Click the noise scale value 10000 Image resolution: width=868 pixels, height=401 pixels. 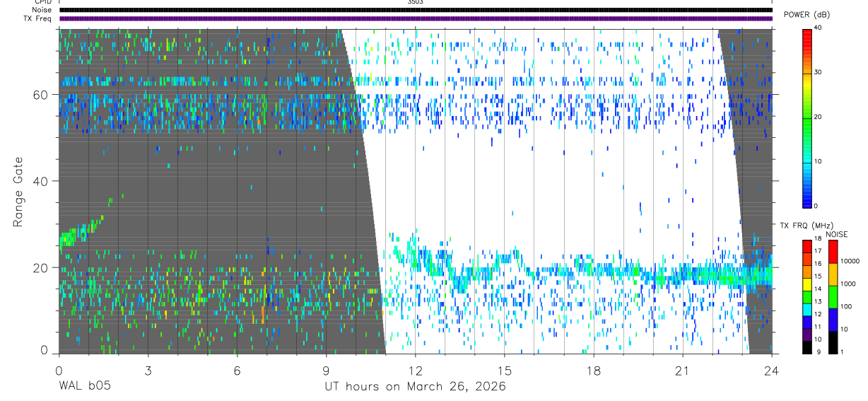(851, 262)
